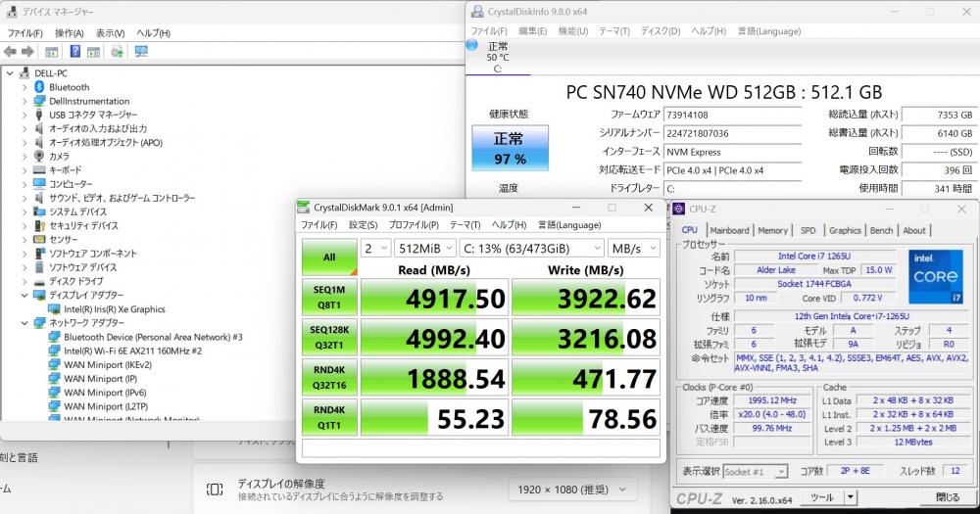Select the Intel(R) Iris(R) Xe Graphics adapter
Screen dimensions: 980x514
pos(115,309)
